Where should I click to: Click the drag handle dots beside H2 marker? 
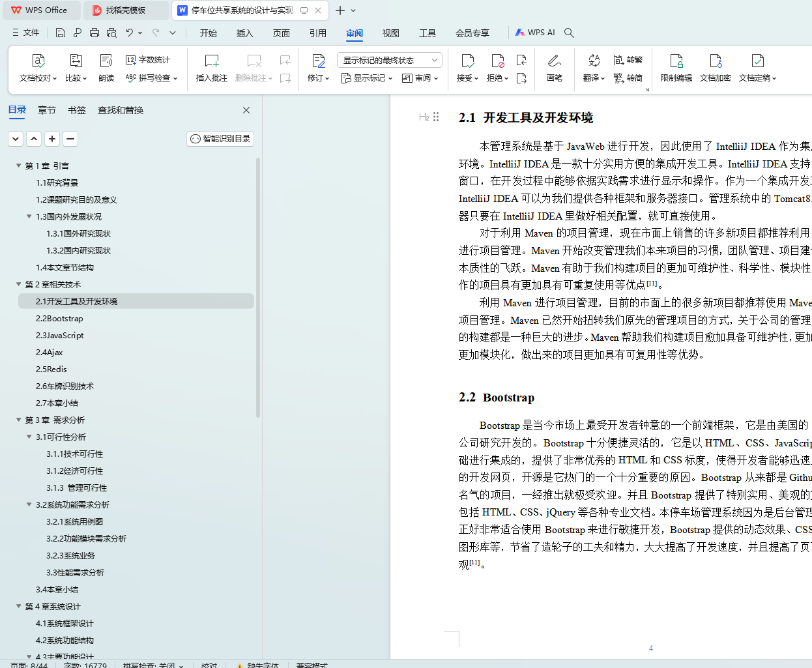[x=436, y=117]
